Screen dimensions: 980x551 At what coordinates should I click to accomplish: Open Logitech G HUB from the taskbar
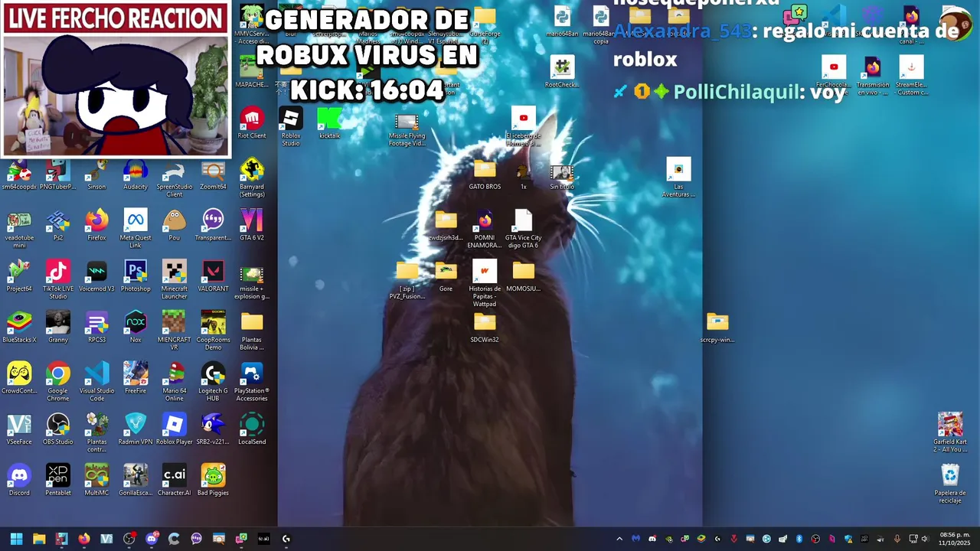pyautogui.click(x=286, y=539)
